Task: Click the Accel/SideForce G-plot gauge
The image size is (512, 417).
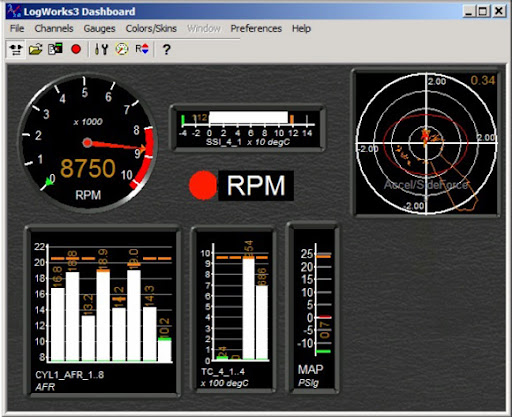Action: (426, 143)
